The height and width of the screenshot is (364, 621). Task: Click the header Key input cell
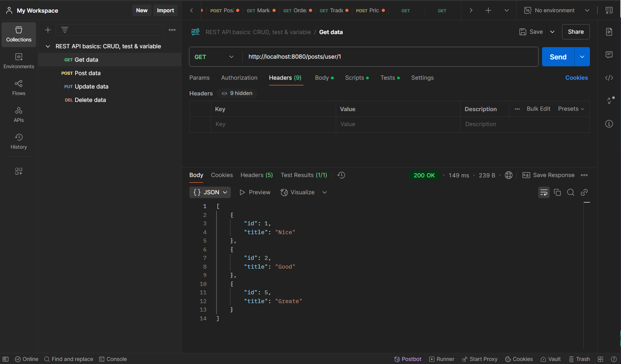tap(273, 124)
